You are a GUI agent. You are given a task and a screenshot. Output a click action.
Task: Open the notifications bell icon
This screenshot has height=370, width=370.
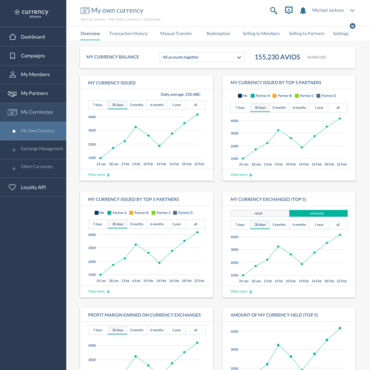tap(303, 11)
